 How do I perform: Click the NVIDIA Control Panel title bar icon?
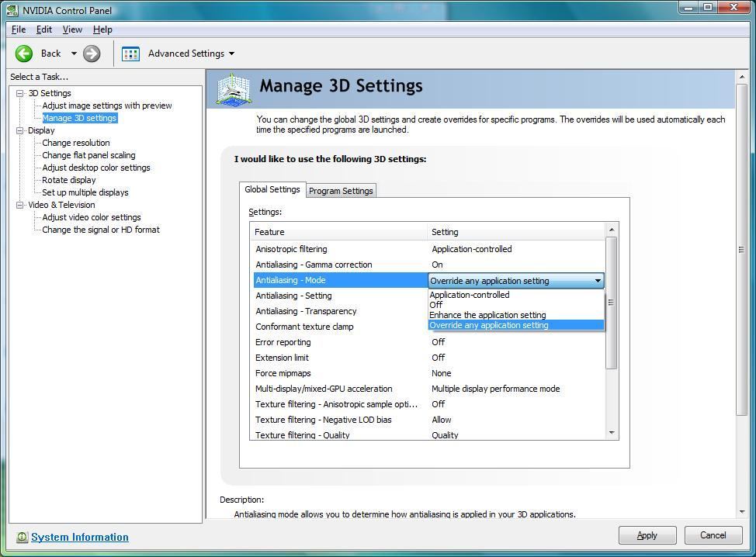(12, 10)
